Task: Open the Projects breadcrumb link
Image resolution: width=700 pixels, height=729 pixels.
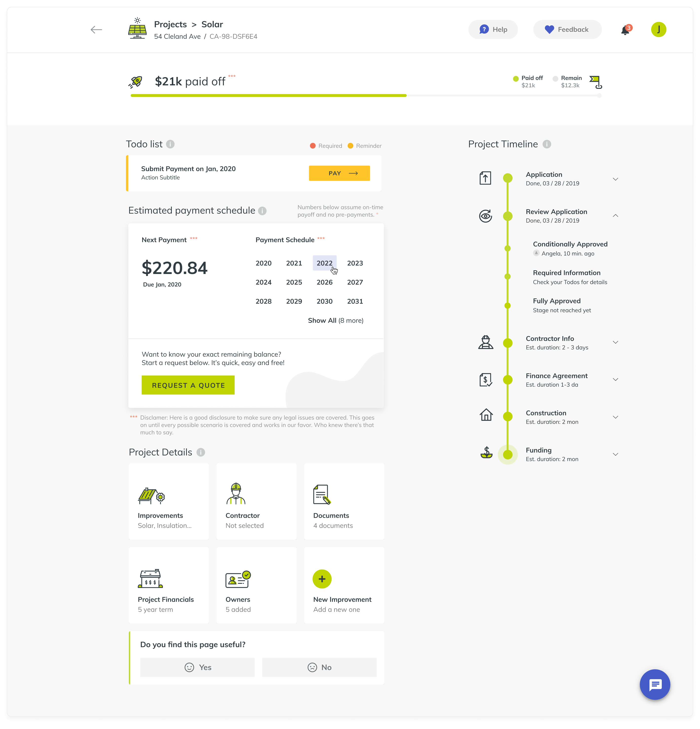Action: [x=170, y=24]
